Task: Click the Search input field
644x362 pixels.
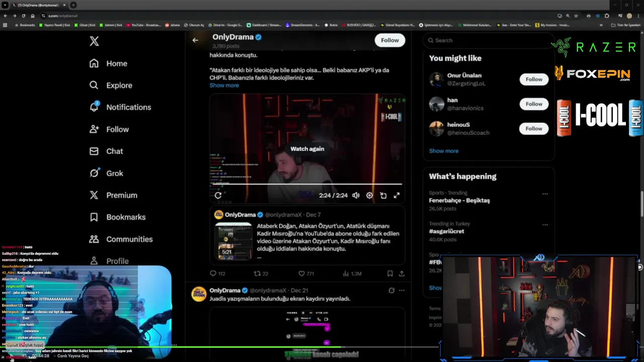Action: pyautogui.click(x=488, y=40)
